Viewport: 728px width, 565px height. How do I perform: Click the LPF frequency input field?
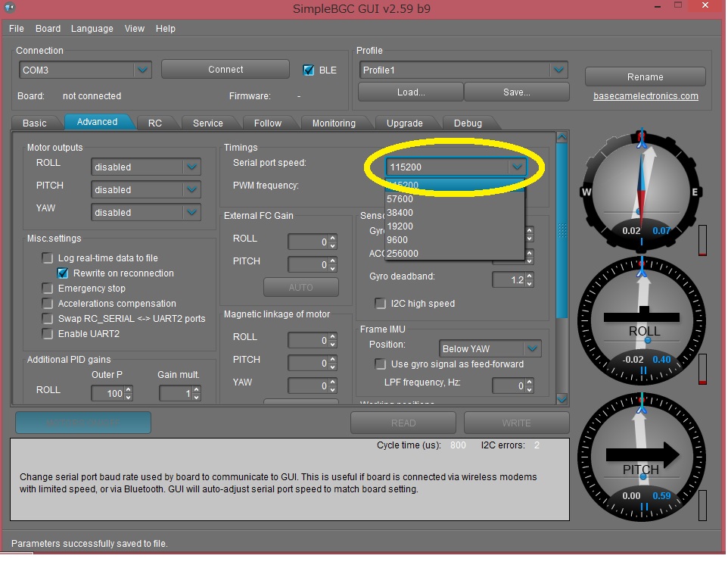click(x=509, y=386)
